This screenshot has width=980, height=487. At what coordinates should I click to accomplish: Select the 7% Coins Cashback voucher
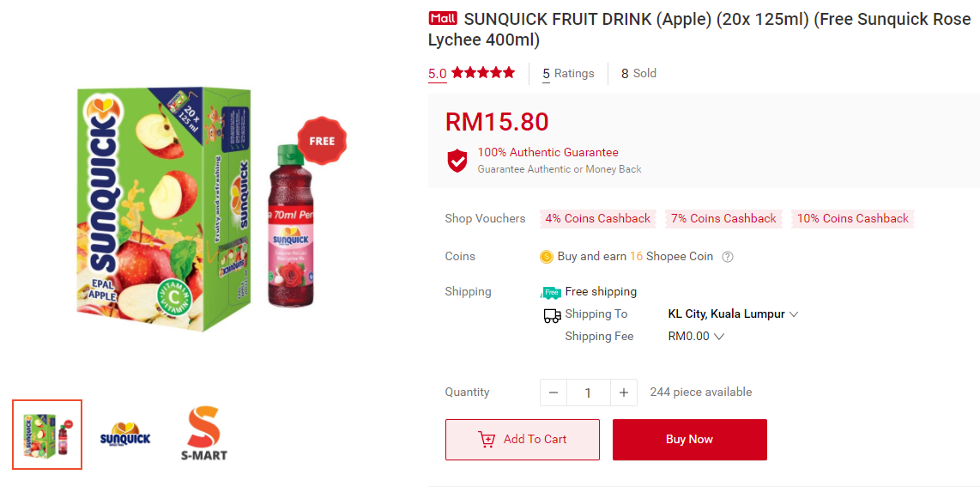[x=723, y=219]
